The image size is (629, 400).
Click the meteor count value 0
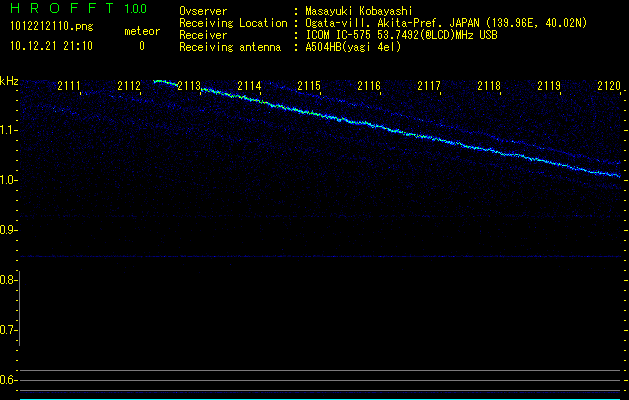click(x=142, y=46)
